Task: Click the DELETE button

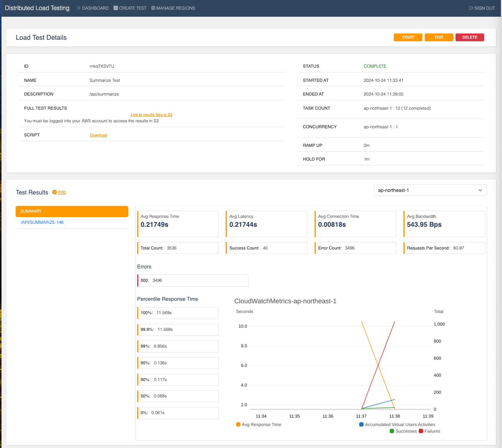Action: (469, 37)
